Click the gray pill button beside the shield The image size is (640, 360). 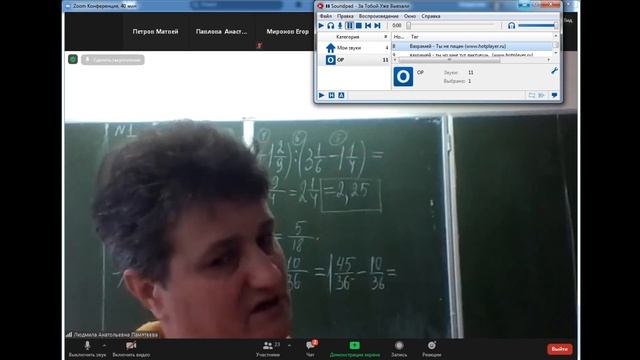(x=113, y=60)
